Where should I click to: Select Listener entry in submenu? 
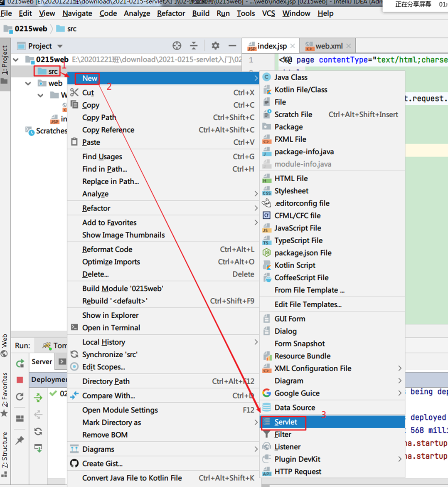[332, 447]
